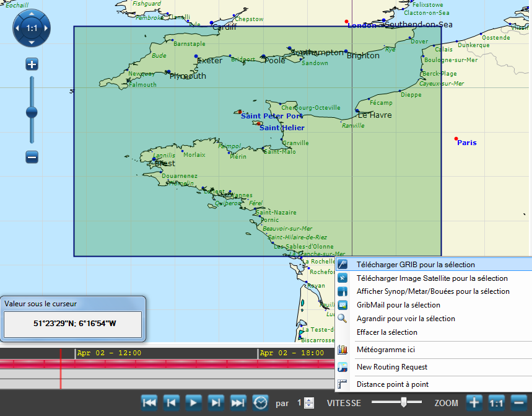Click the timeline ZOOM 1:1 reset button

tap(496, 402)
